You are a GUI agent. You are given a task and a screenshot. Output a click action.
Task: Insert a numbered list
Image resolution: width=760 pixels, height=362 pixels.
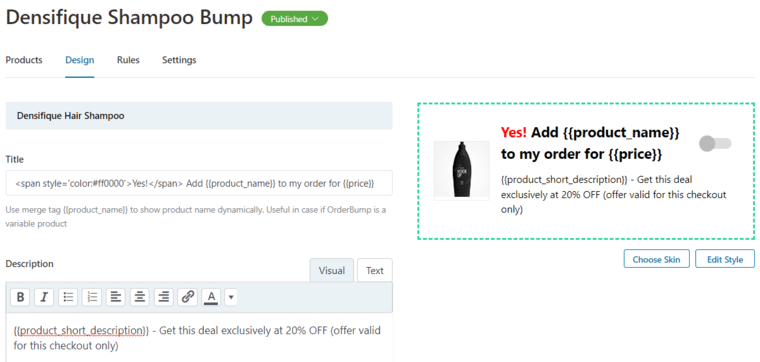92,297
